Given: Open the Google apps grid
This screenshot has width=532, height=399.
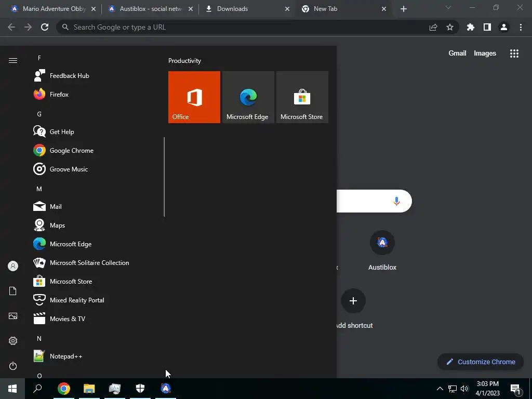Looking at the screenshot, I should pos(514,54).
